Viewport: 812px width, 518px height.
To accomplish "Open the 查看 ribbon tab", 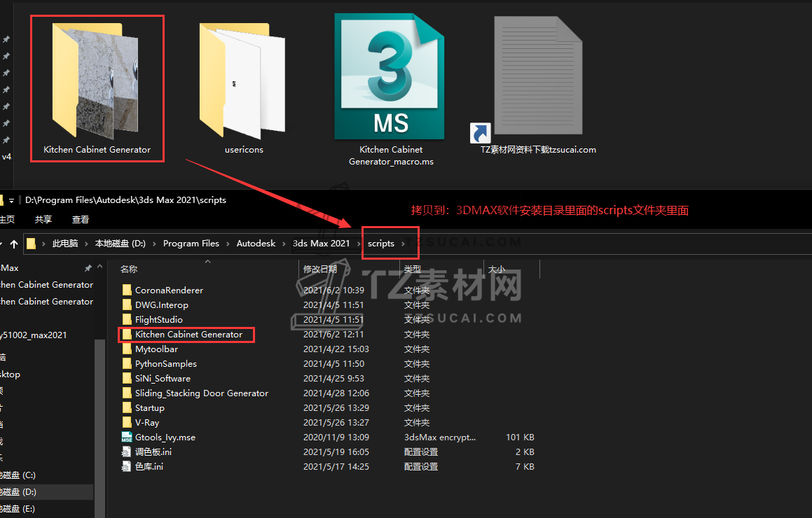I will pyautogui.click(x=81, y=219).
